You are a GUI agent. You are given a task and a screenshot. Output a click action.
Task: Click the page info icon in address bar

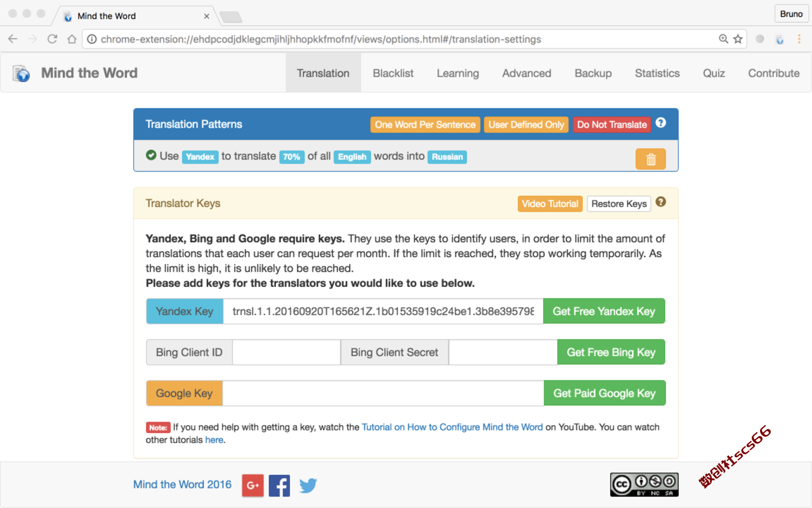(x=92, y=39)
